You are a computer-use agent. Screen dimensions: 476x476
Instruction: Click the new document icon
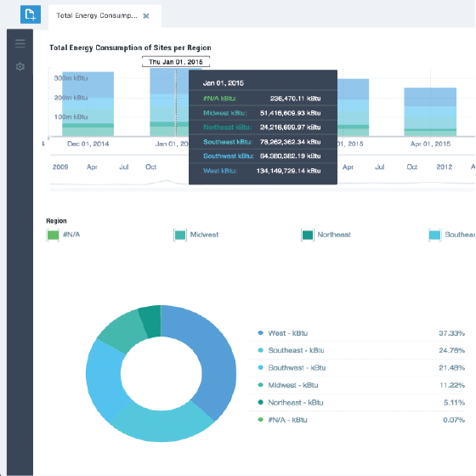(x=31, y=14)
